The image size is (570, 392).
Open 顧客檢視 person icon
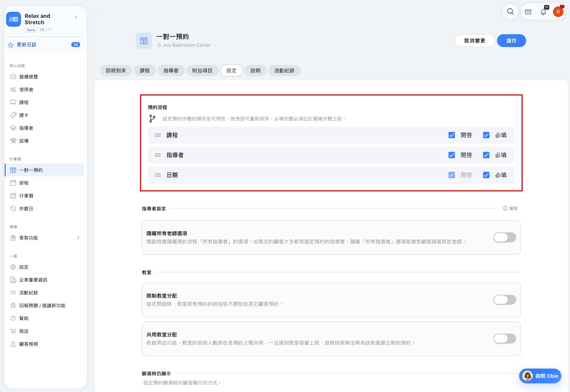click(13, 344)
